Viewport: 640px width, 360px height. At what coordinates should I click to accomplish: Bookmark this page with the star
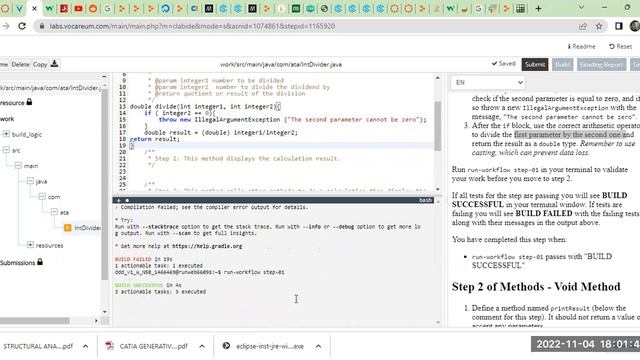click(599, 26)
